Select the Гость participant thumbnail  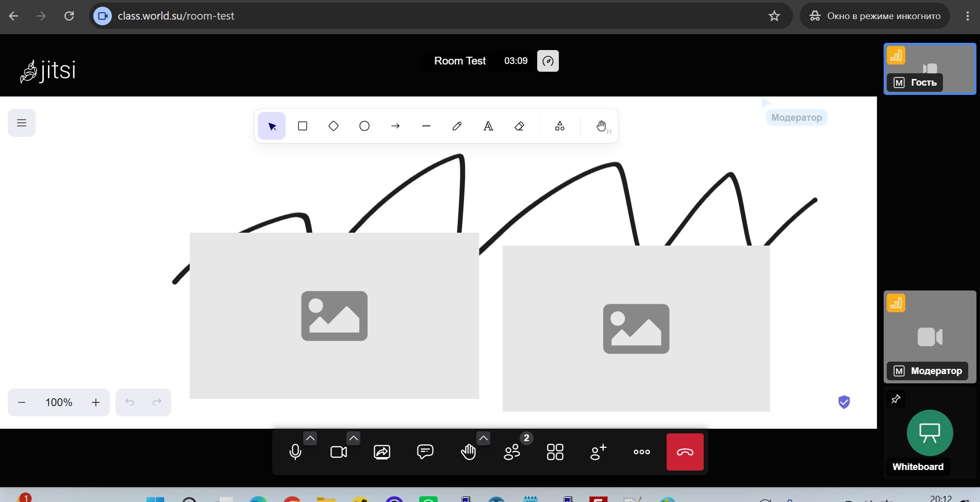click(930, 69)
